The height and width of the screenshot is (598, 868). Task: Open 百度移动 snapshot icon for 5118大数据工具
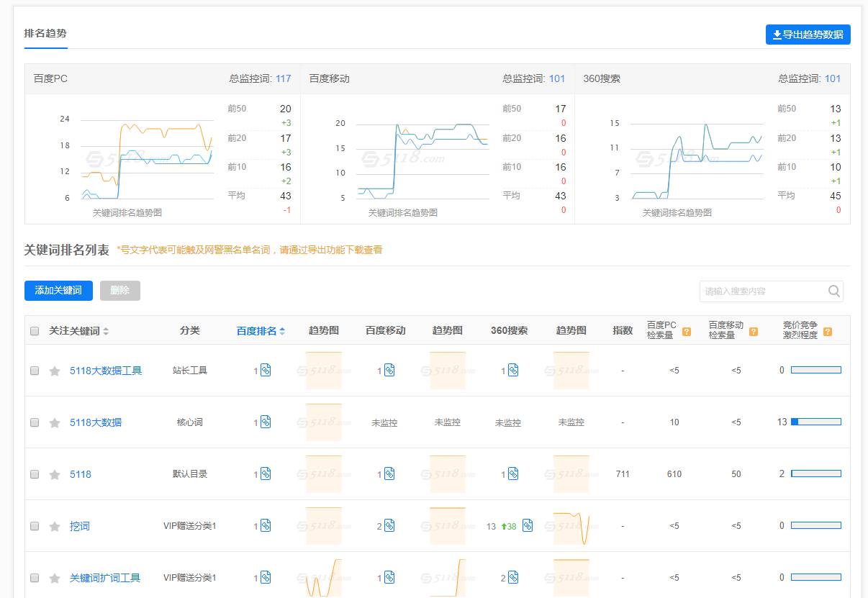coord(389,370)
